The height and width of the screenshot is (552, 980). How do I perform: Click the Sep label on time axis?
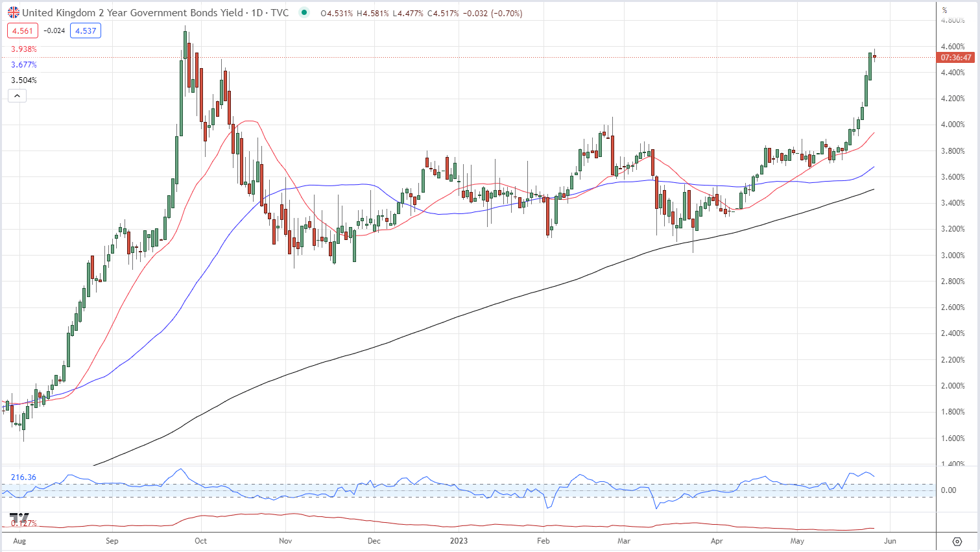point(112,541)
